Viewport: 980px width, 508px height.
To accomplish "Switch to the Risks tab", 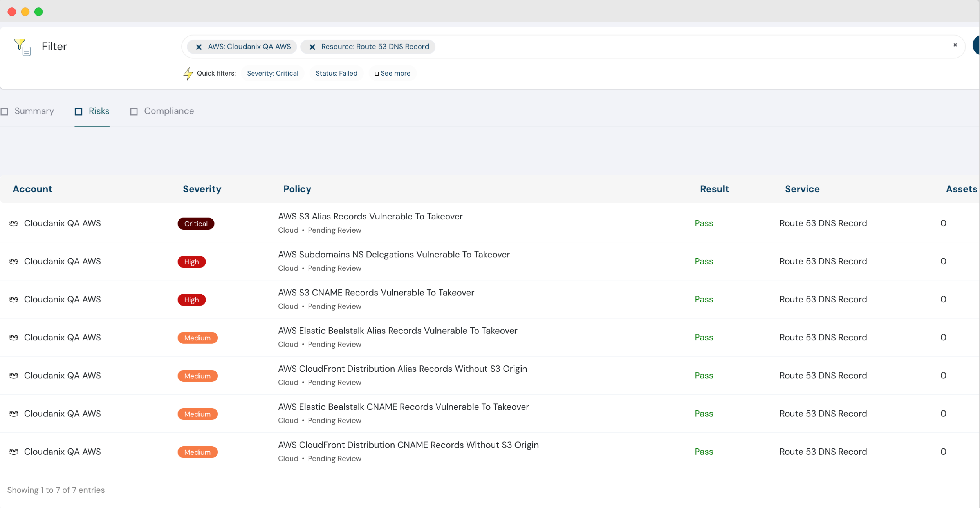I will point(99,111).
